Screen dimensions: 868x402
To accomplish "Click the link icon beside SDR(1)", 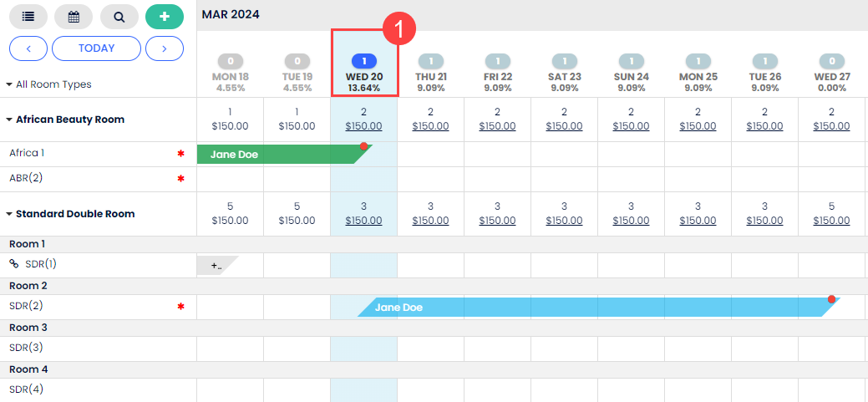I will (13, 264).
